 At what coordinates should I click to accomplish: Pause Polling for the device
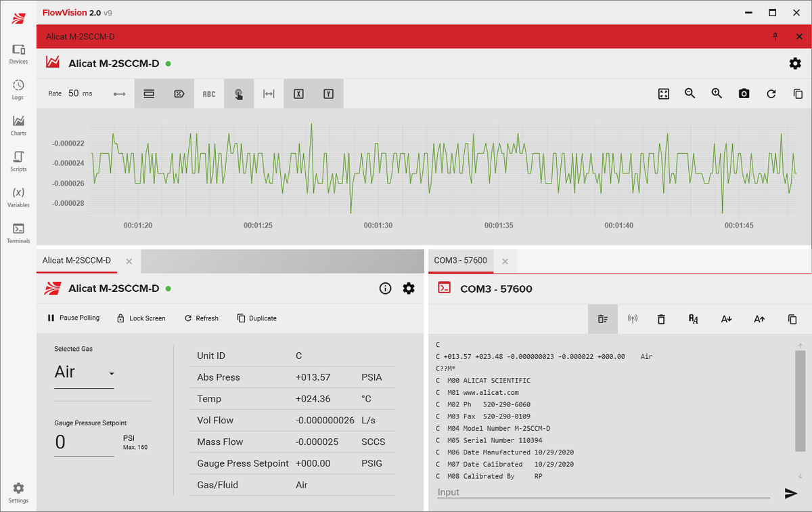click(73, 318)
